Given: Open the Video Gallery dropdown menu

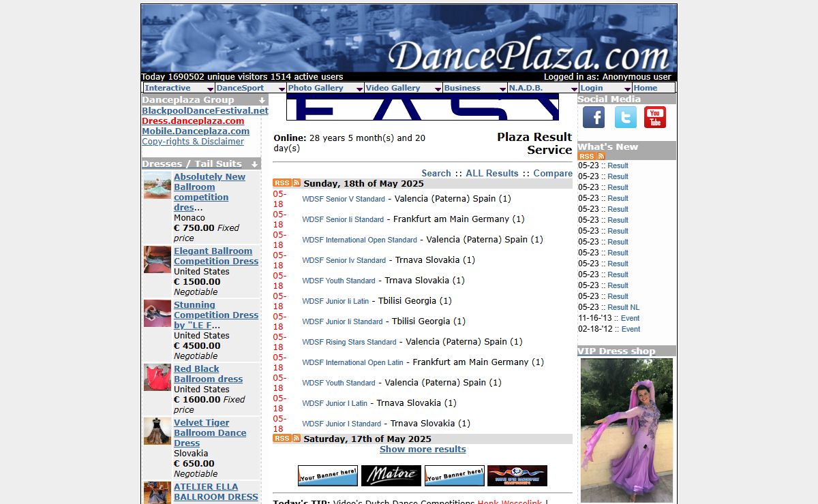Looking at the screenshot, I should click(x=404, y=88).
